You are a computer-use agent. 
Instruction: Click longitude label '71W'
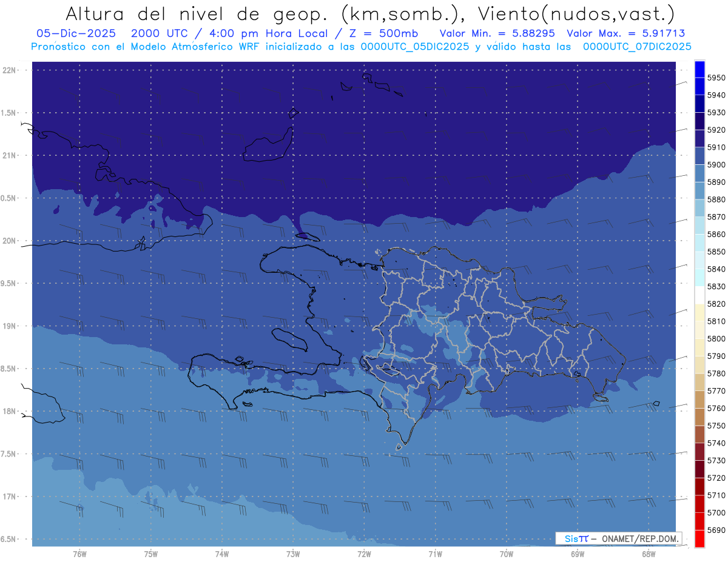pos(435,554)
